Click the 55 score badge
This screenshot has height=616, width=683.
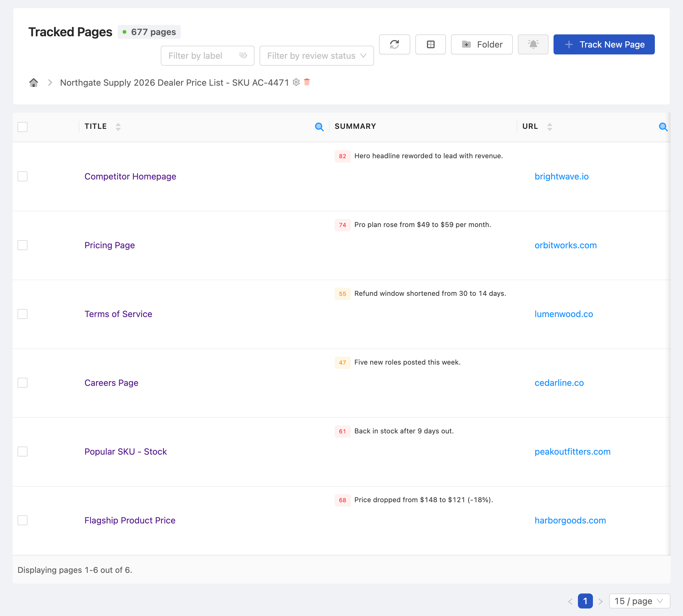tap(342, 294)
